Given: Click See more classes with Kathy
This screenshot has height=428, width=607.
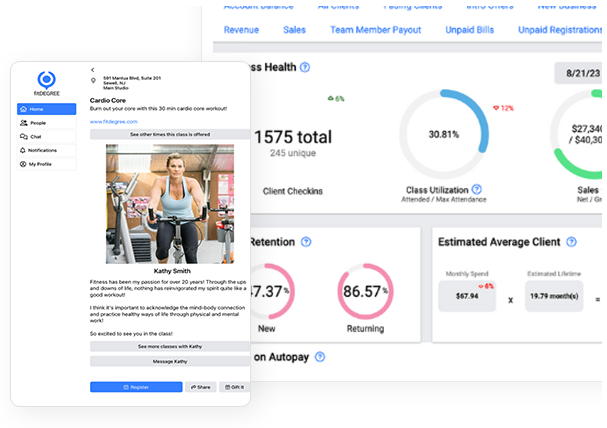Looking at the screenshot, I should (x=170, y=346).
